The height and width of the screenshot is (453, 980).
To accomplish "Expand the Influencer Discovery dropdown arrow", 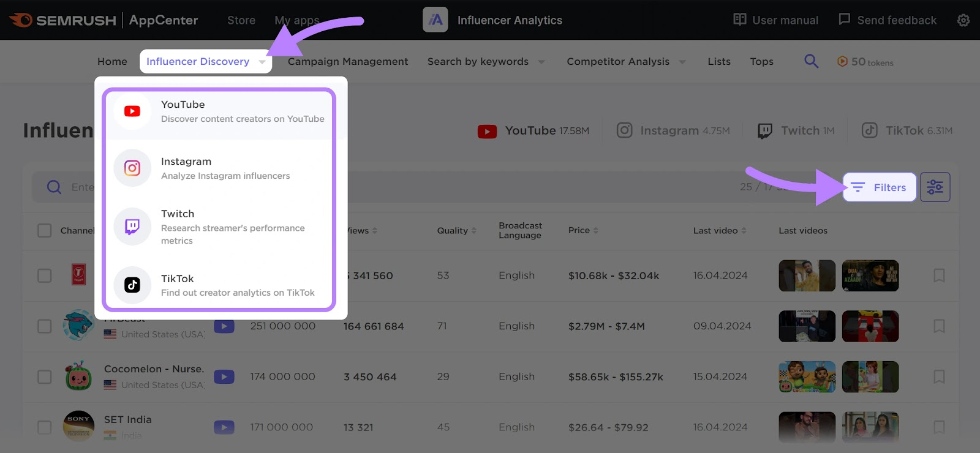I will coord(262,62).
